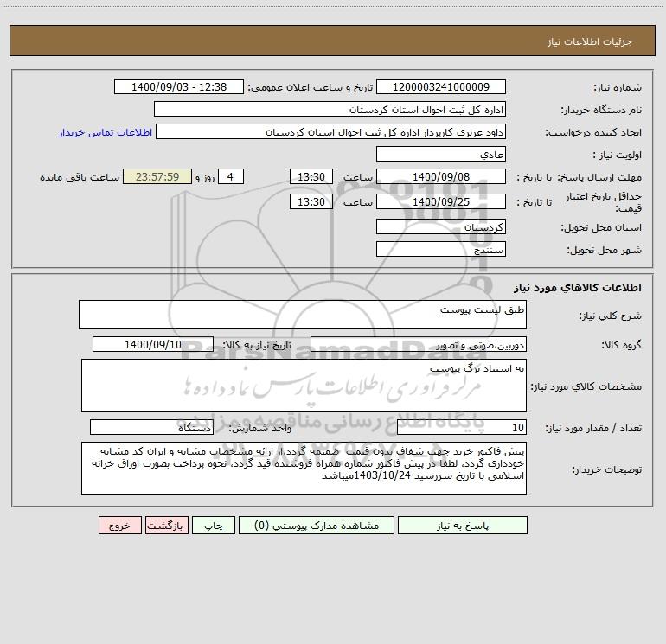666x644 pixels.
Task: Click the بازگشت back button
Action: pos(166,526)
